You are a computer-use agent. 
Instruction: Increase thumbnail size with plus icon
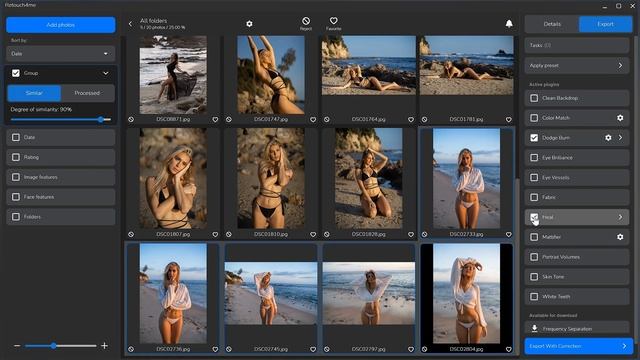click(104, 346)
